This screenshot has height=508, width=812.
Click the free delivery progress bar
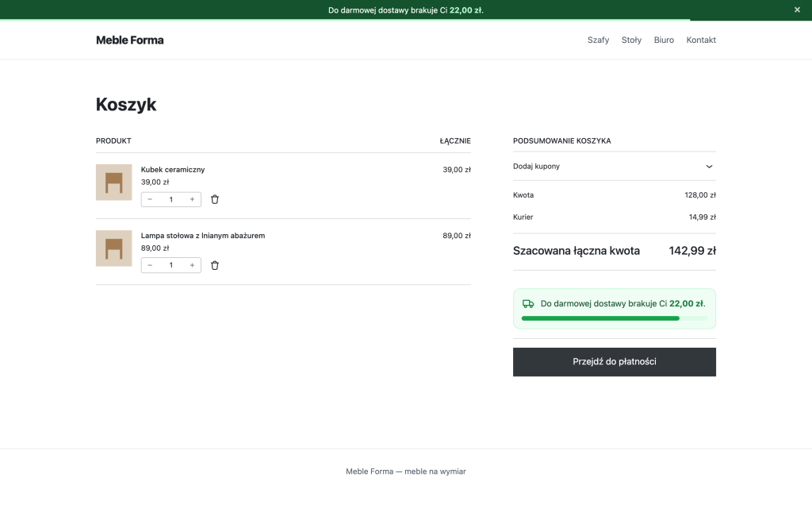pyautogui.click(x=615, y=318)
